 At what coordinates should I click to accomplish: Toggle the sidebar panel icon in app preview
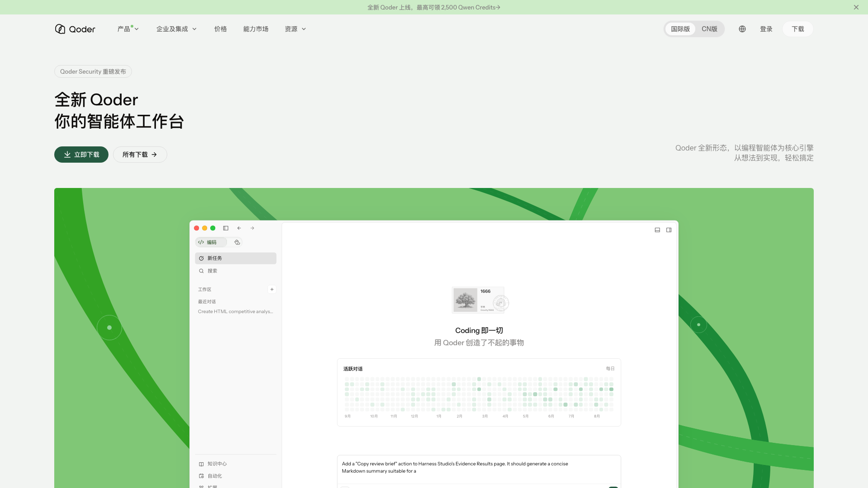point(226,228)
